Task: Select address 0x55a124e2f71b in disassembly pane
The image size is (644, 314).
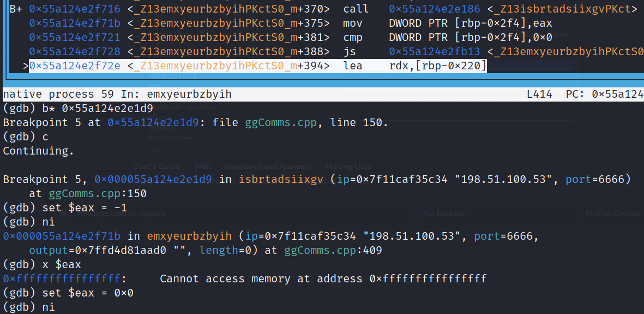Action: (x=75, y=23)
